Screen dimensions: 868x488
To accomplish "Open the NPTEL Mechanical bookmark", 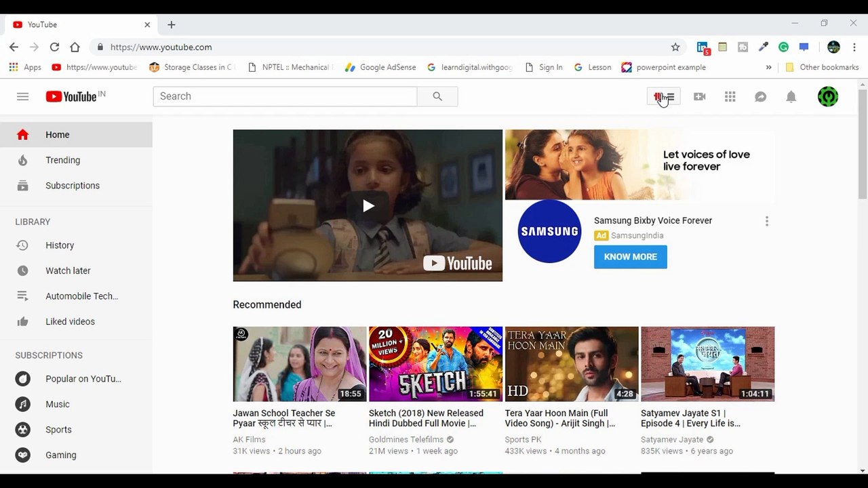I will [291, 67].
